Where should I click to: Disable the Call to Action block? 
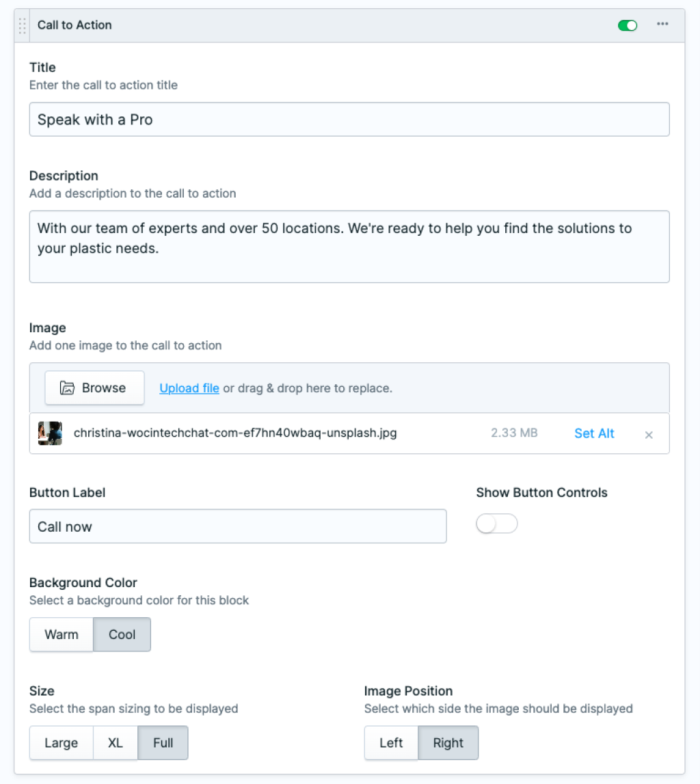[x=627, y=25]
